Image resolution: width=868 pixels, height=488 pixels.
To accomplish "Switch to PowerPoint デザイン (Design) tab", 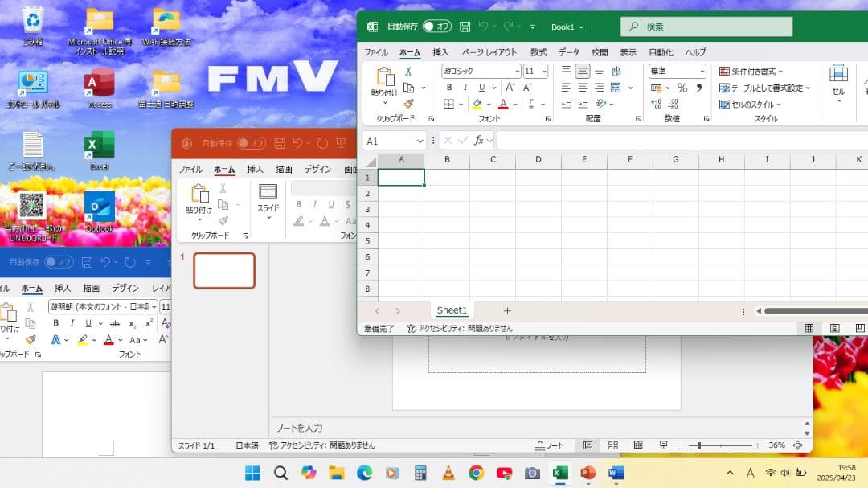I will (x=317, y=169).
